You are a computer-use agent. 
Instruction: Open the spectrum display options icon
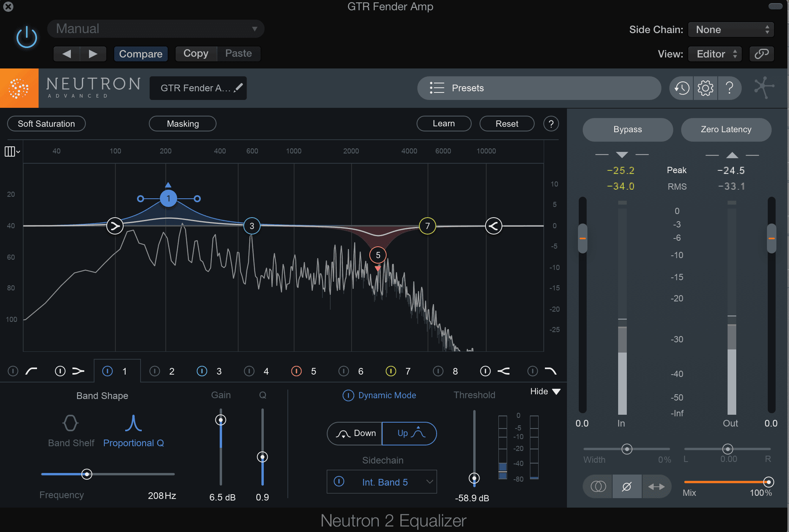(12, 151)
